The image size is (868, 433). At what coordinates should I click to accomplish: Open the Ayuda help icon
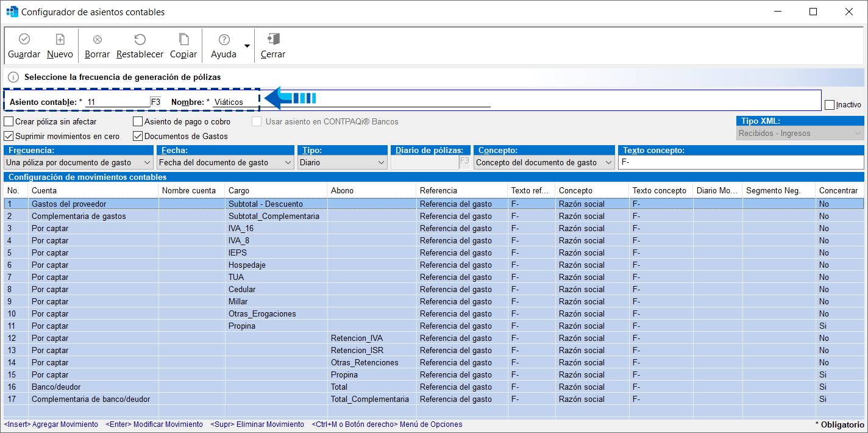point(224,40)
